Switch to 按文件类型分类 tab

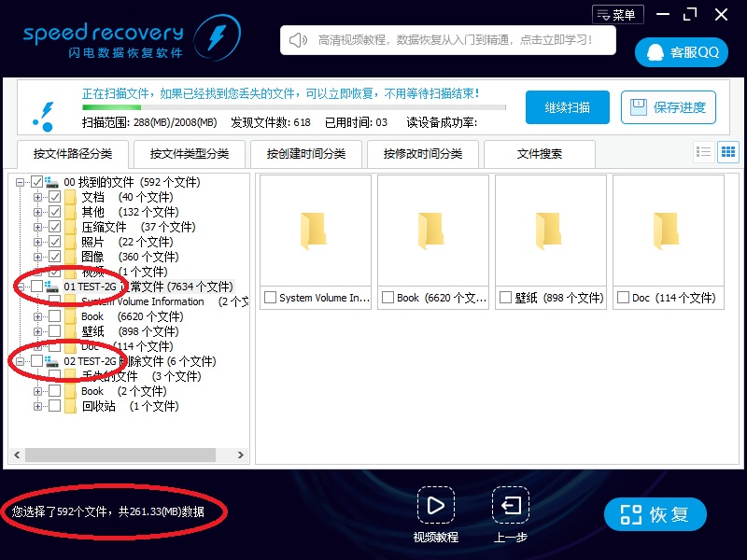click(x=190, y=154)
